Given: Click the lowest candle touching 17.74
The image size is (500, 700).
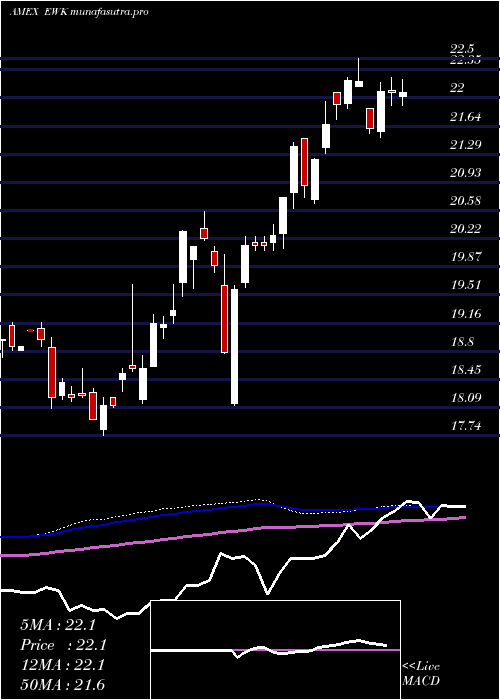Looking at the screenshot, I should [104, 416].
